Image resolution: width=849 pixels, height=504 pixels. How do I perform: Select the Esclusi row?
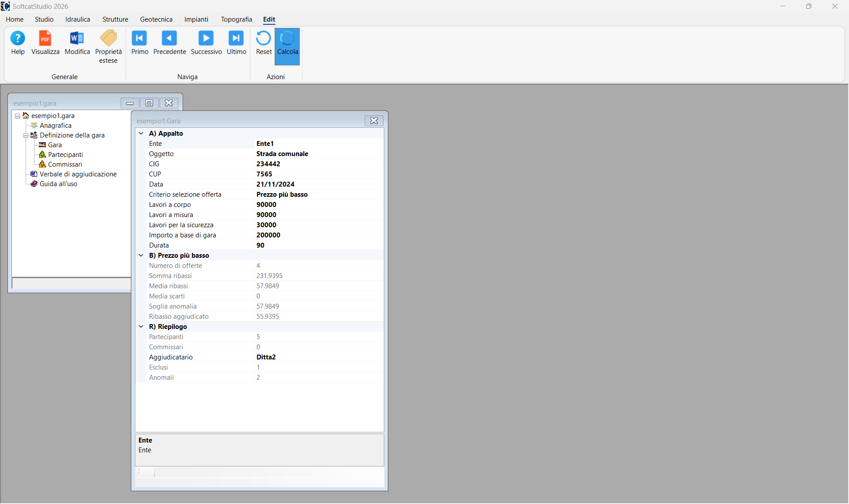[265, 367]
